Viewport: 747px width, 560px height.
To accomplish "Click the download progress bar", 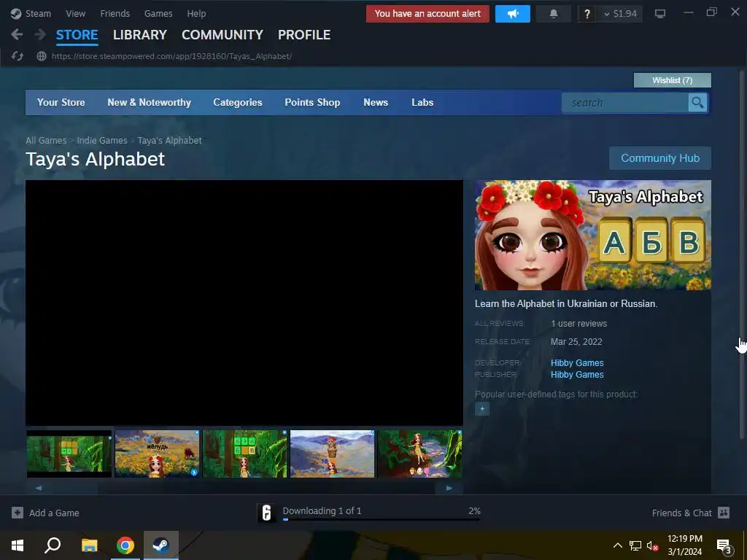I will [x=381, y=519].
